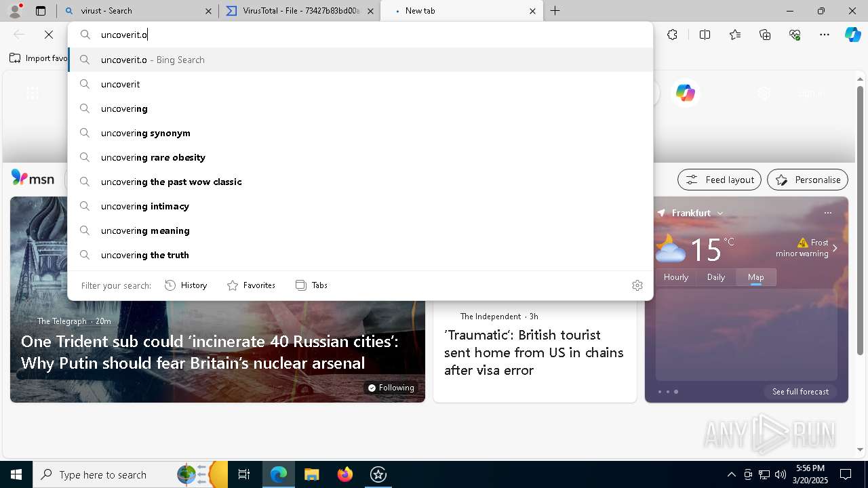The width and height of the screenshot is (868, 488).
Task: Stop loading the page
Action: point(49,35)
